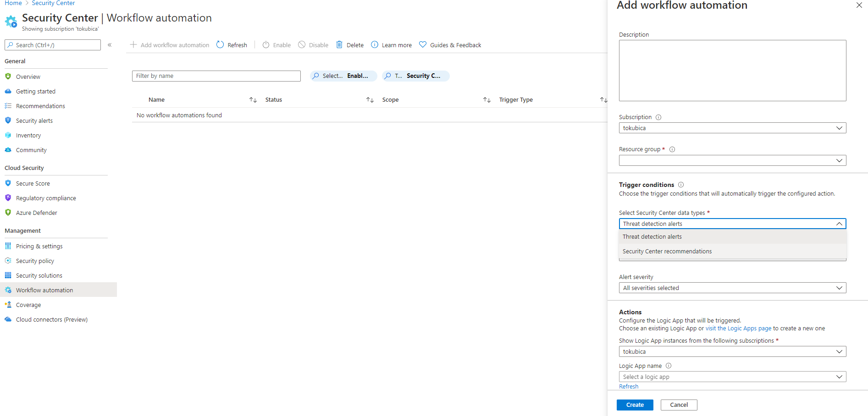Screen dimensions: 868x416
Task: Click the Refresh toolbar icon
Action: pyautogui.click(x=220, y=45)
